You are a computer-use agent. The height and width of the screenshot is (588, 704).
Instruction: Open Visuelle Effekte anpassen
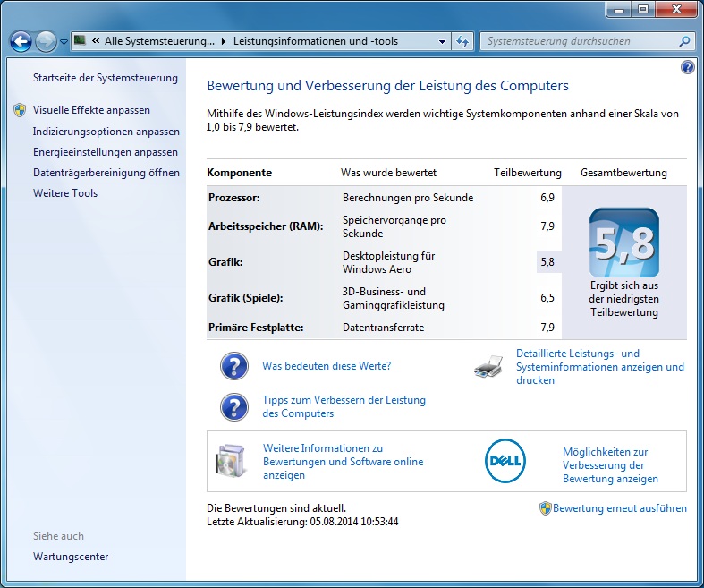pos(91,110)
